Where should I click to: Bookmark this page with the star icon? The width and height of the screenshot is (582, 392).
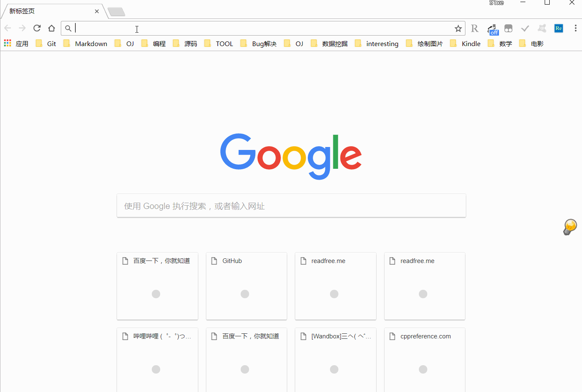(458, 28)
